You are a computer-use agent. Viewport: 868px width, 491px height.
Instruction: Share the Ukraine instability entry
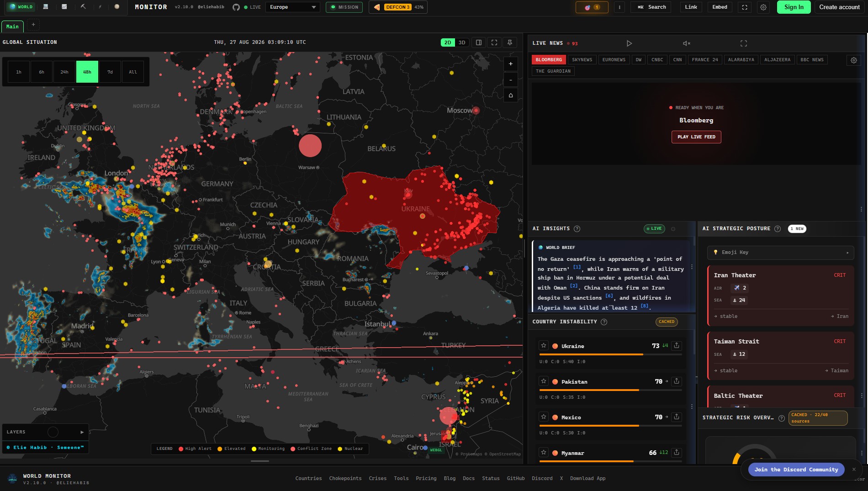point(677,346)
